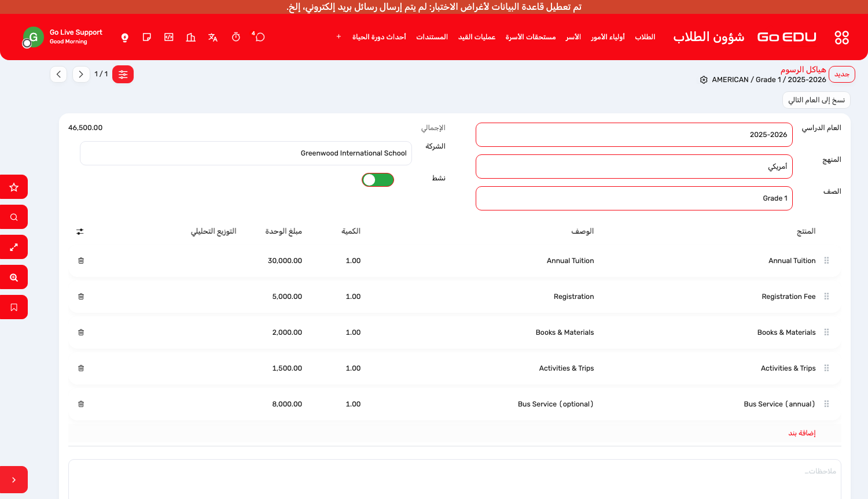The image size is (868, 499).
Task: Grab the Annual Tuition row drag handle
Action: click(826, 261)
